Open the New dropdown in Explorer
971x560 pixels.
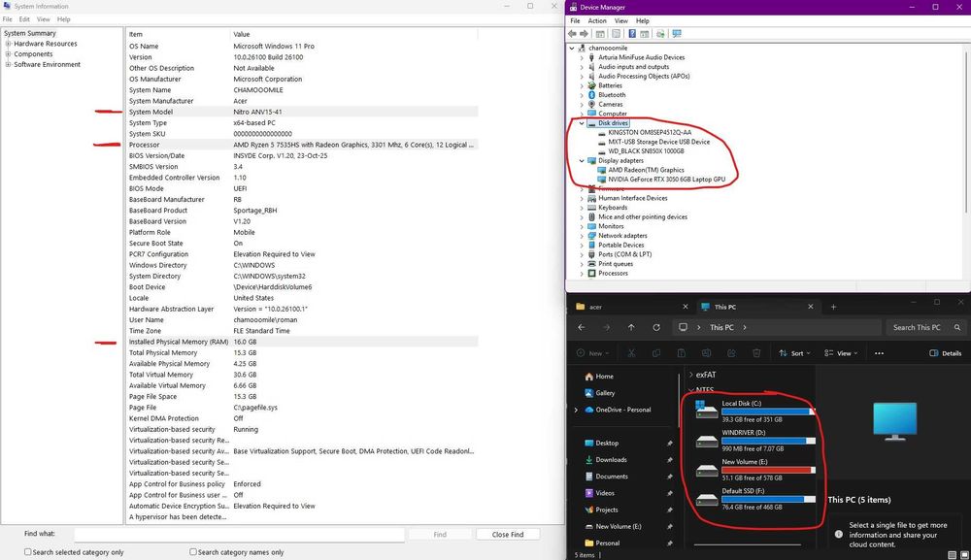pos(592,353)
